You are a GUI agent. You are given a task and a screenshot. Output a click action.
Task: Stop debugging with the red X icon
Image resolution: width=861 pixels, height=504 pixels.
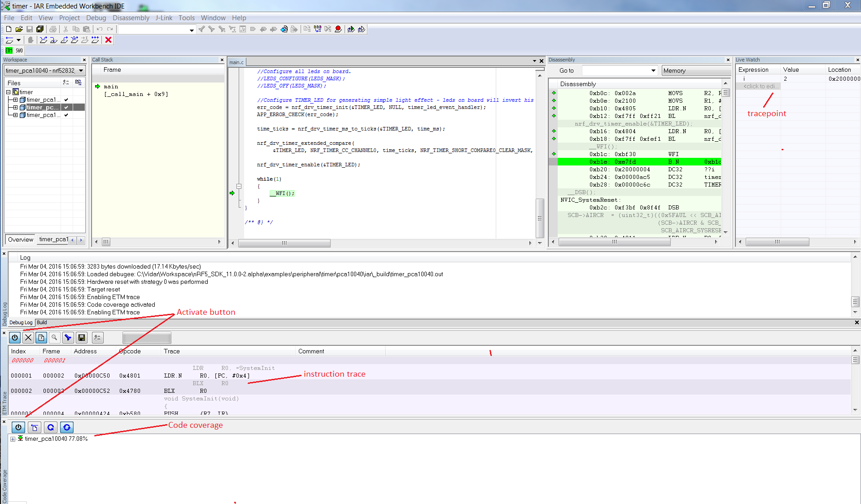pos(108,40)
